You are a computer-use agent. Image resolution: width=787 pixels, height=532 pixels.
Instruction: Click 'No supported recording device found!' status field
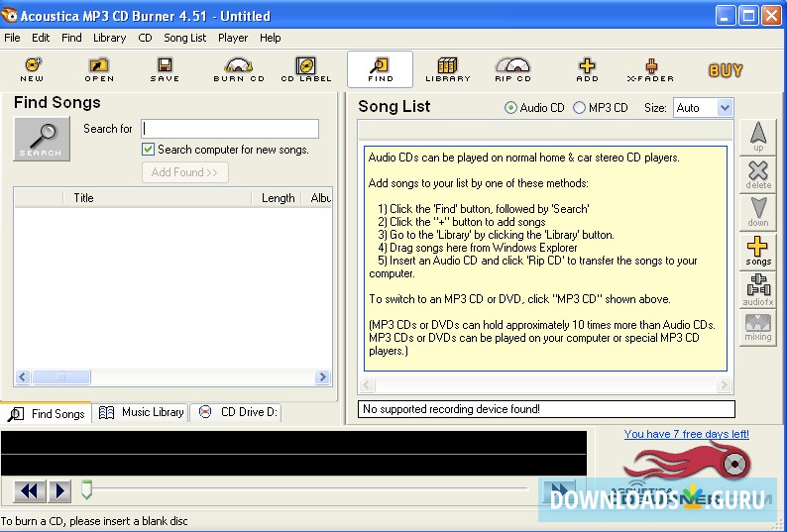[546, 409]
